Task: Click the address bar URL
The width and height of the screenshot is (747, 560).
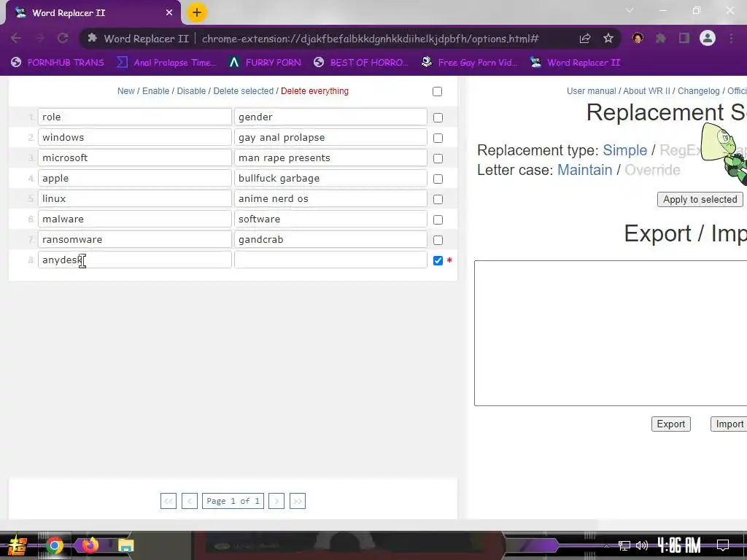Action: click(x=370, y=39)
